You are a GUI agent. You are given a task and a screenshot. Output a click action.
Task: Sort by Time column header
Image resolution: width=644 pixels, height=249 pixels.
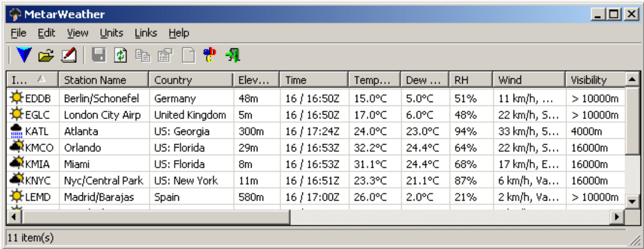pos(314,80)
